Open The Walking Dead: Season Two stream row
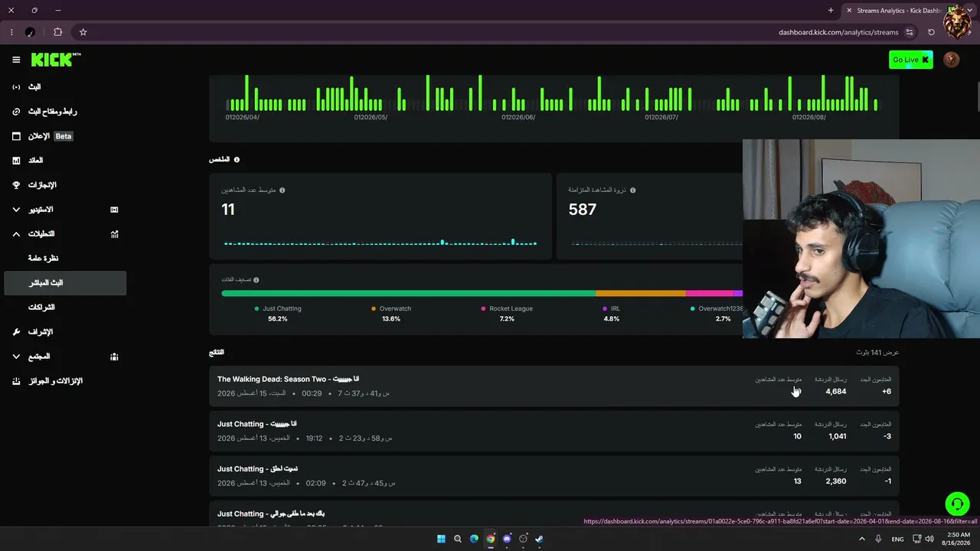The height and width of the screenshot is (551, 980). (x=554, y=386)
